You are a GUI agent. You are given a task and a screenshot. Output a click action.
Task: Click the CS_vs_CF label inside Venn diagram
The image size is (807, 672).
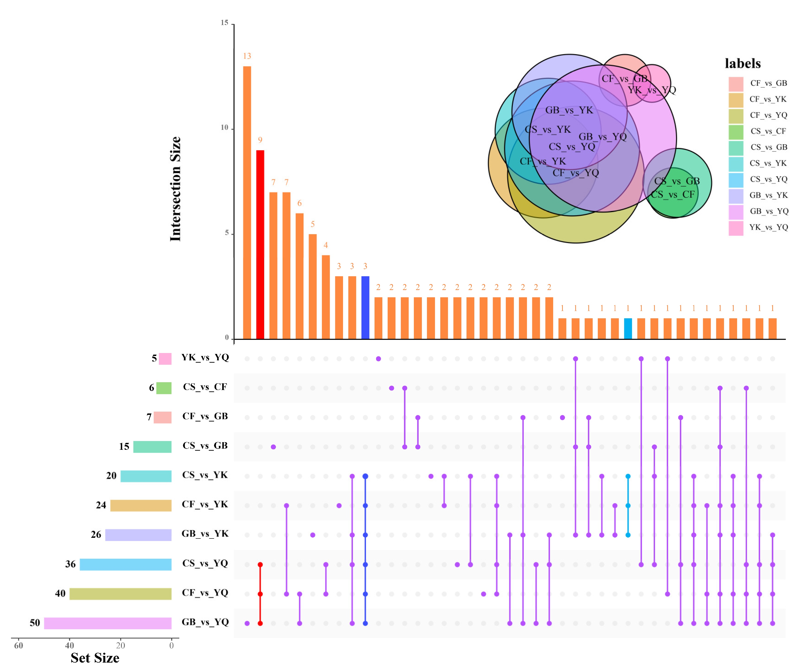672,194
